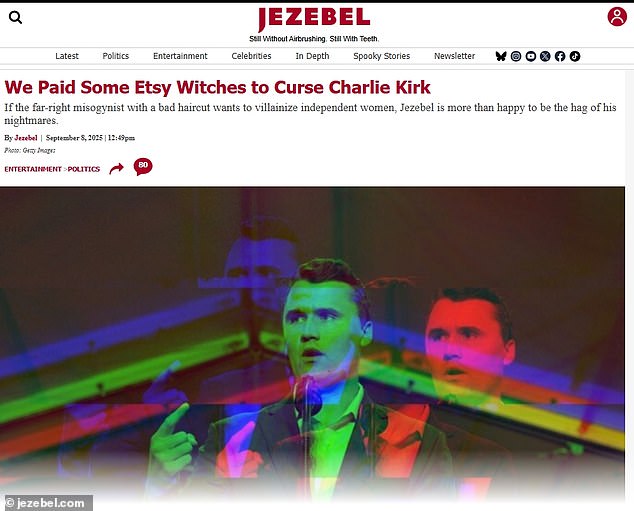Go to the Latest nav item
Viewport: 634px width, 511px height.
click(x=67, y=56)
